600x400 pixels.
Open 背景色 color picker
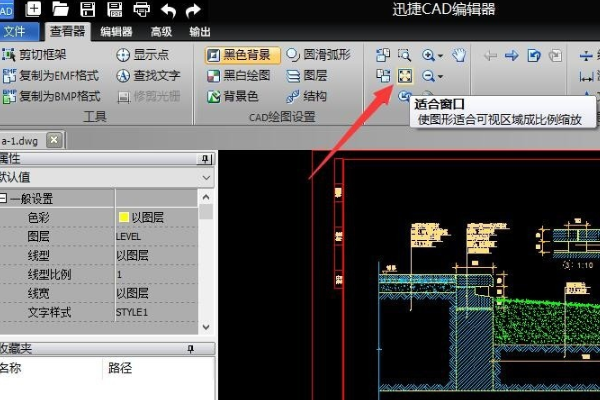pos(233,96)
